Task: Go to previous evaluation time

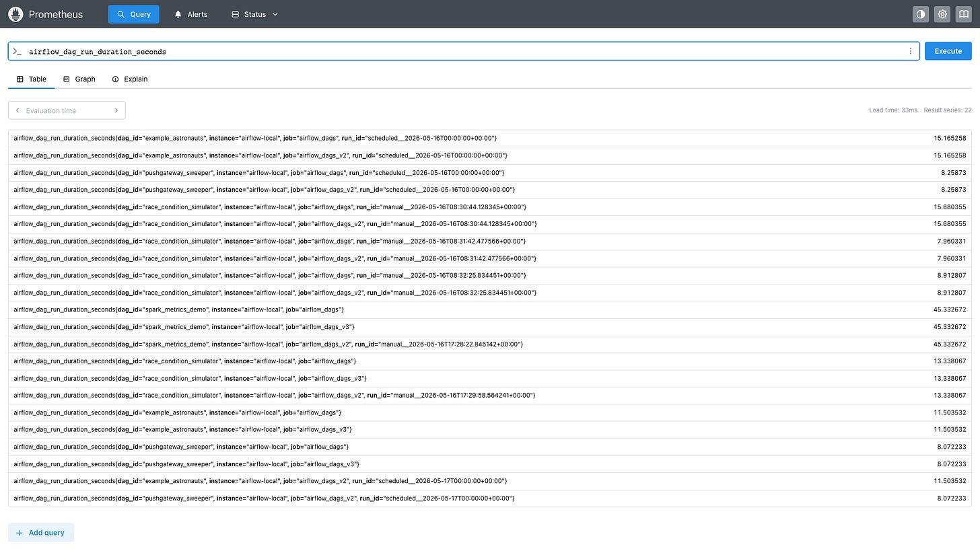Action: pyautogui.click(x=17, y=110)
